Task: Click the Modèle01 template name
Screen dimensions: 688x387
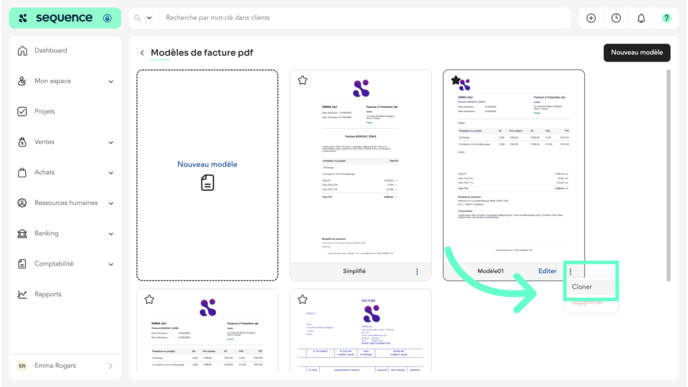Action: click(491, 271)
